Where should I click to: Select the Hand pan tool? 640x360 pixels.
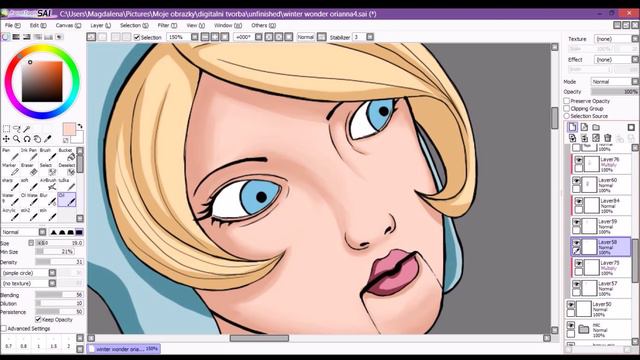(x=37, y=139)
